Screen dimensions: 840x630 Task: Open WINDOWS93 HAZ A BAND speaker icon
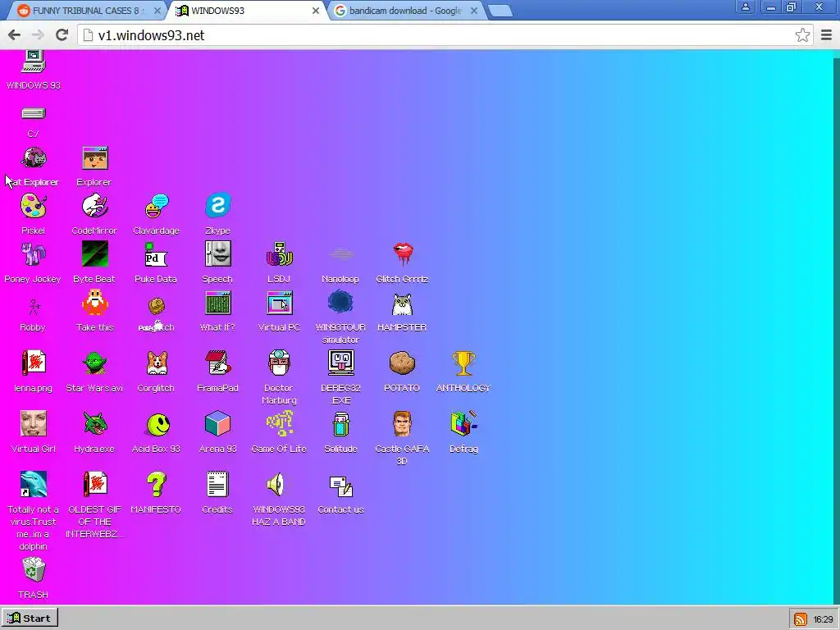276,484
